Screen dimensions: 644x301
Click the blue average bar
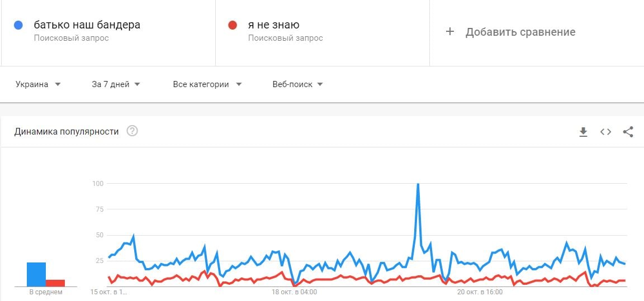tap(36, 274)
